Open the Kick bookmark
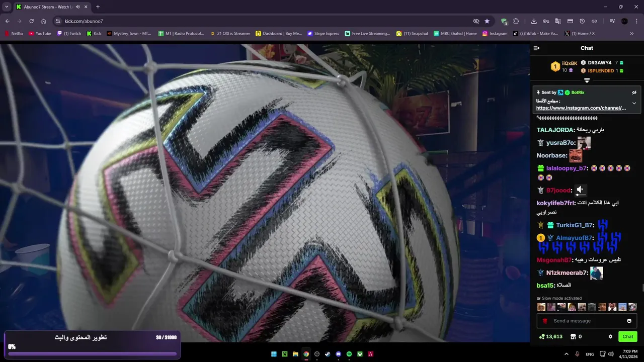 click(x=94, y=34)
